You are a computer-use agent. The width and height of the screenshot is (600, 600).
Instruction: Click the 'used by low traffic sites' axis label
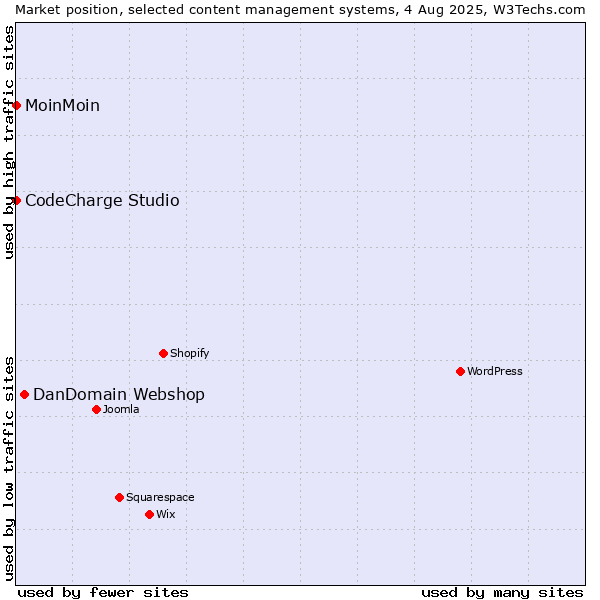(x=8, y=469)
